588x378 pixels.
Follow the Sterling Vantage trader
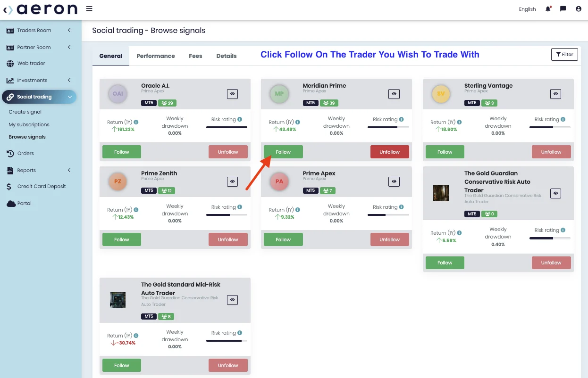445,152
